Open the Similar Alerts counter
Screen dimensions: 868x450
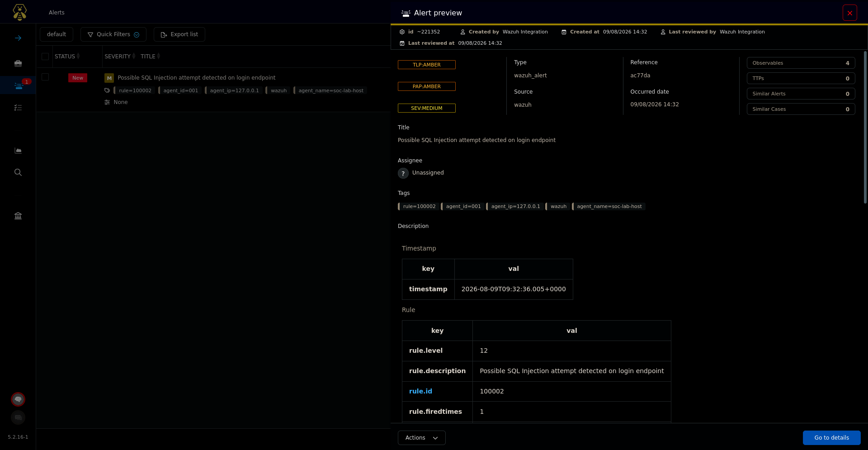(x=801, y=94)
